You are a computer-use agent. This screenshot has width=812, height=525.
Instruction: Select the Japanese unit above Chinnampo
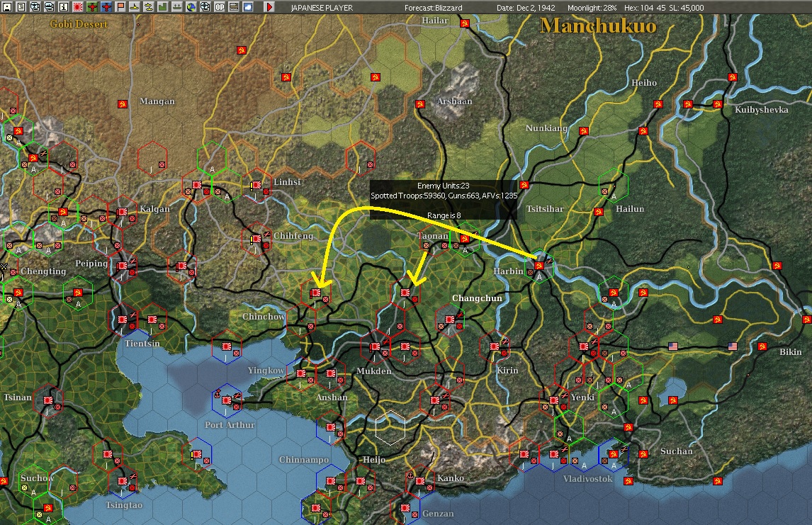click(331, 427)
